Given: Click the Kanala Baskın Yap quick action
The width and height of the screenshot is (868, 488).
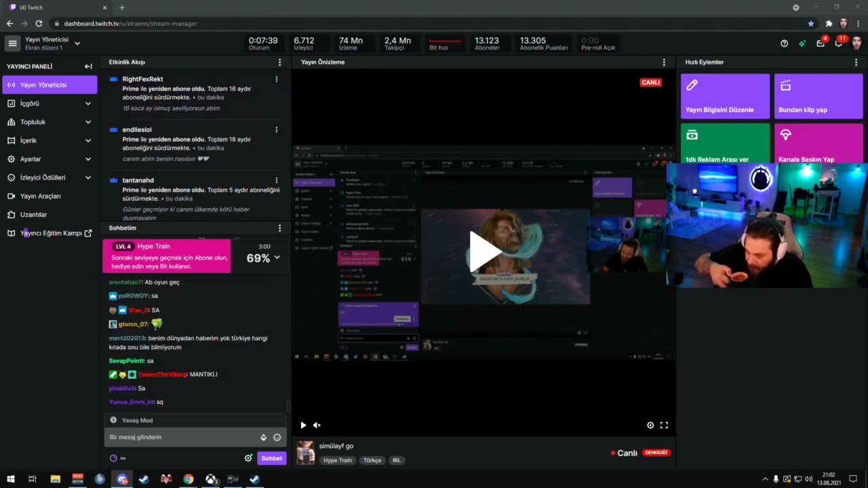Looking at the screenshot, I should point(818,144).
